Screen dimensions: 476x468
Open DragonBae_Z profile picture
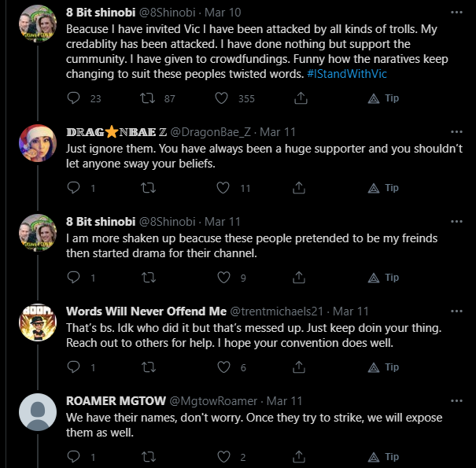pyautogui.click(x=38, y=143)
